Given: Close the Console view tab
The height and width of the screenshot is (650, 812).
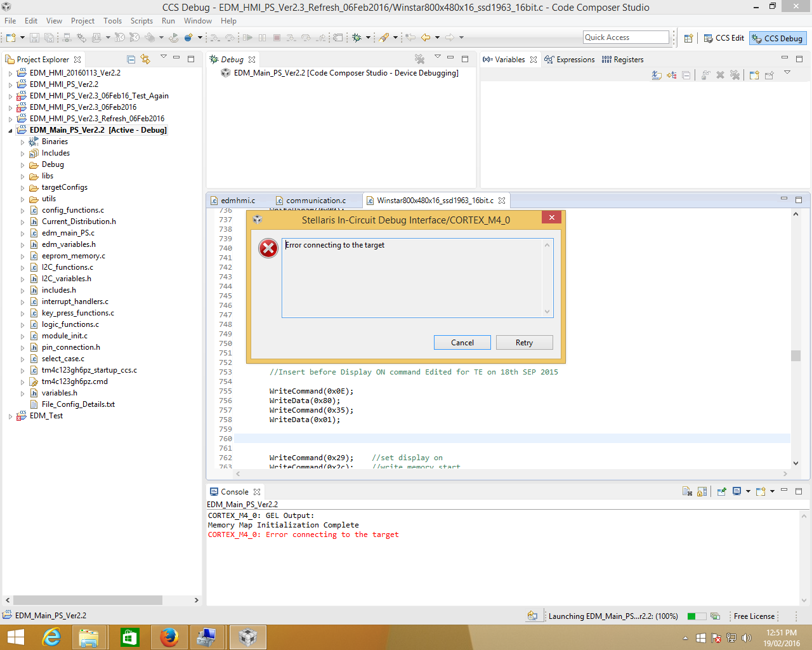Looking at the screenshot, I should [257, 492].
